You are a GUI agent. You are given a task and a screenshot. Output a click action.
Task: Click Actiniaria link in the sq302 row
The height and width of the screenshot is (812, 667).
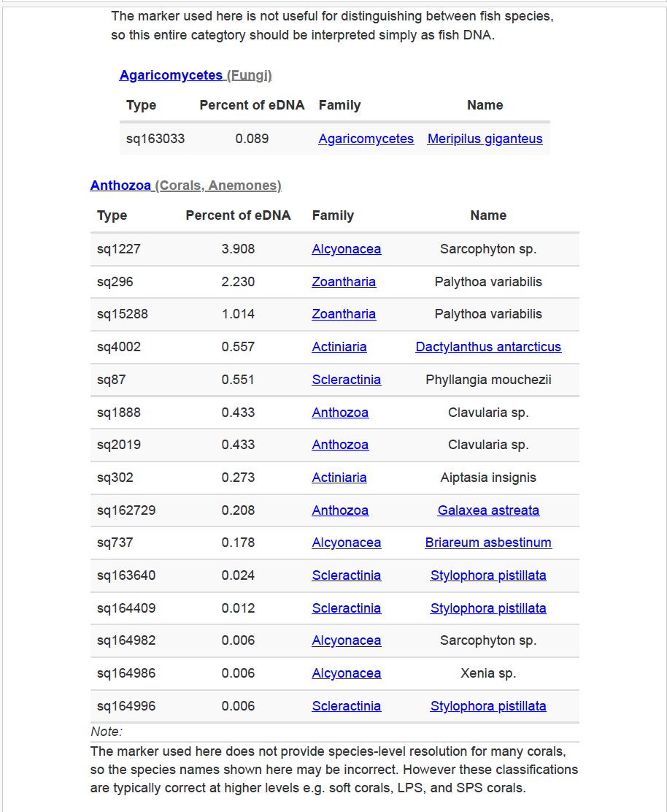pyautogui.click(x=339, y=478)
